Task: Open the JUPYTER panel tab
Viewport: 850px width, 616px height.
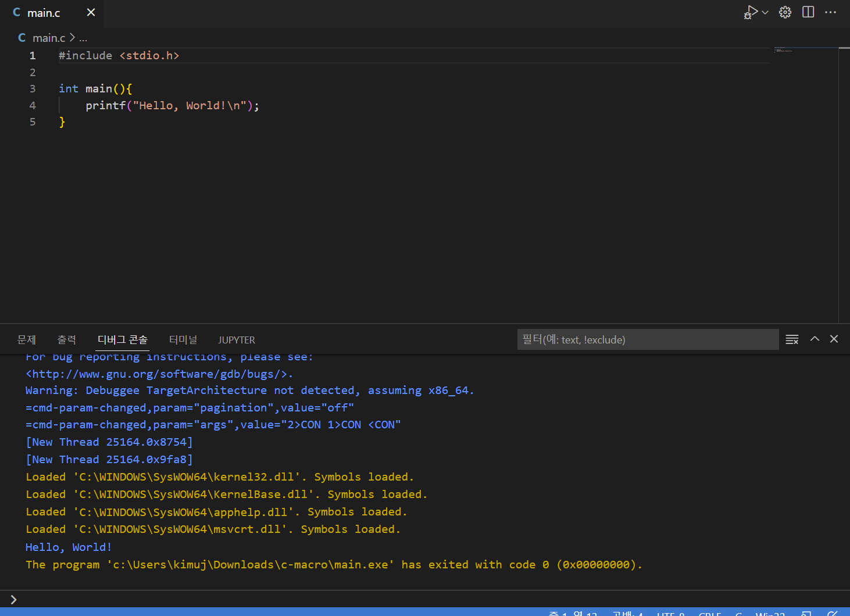Action: [x=236, y=339]
